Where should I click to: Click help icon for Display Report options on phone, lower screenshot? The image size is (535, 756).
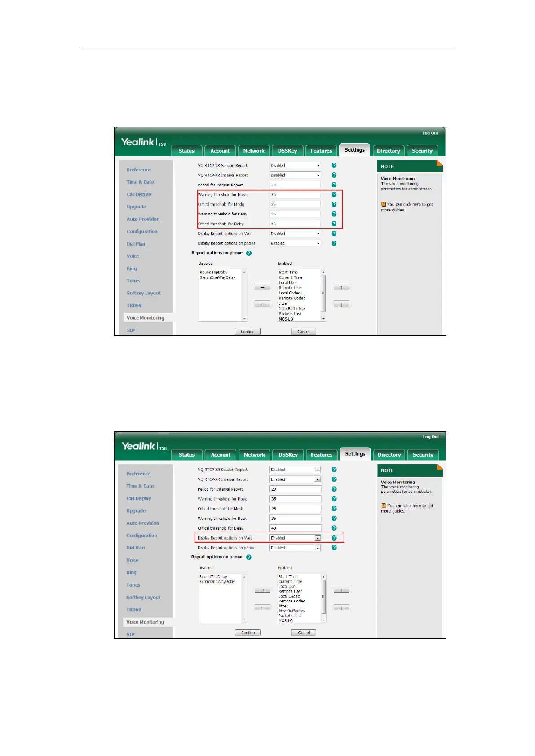pos(334,548)
